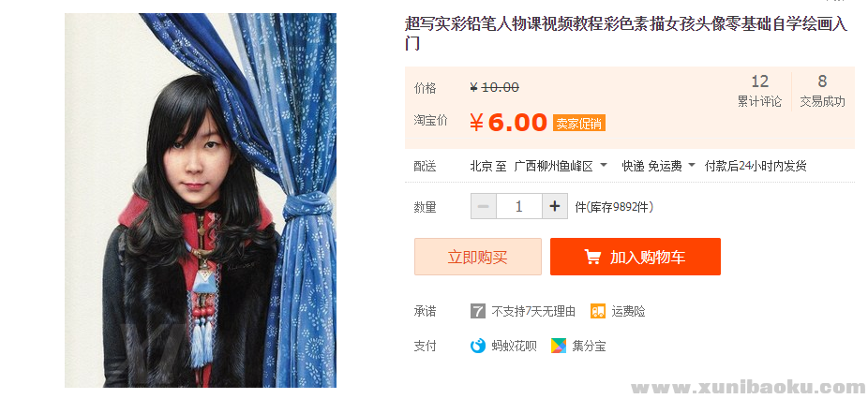Click the 蚂蚁花呗 payment option text

pos(515,347)
